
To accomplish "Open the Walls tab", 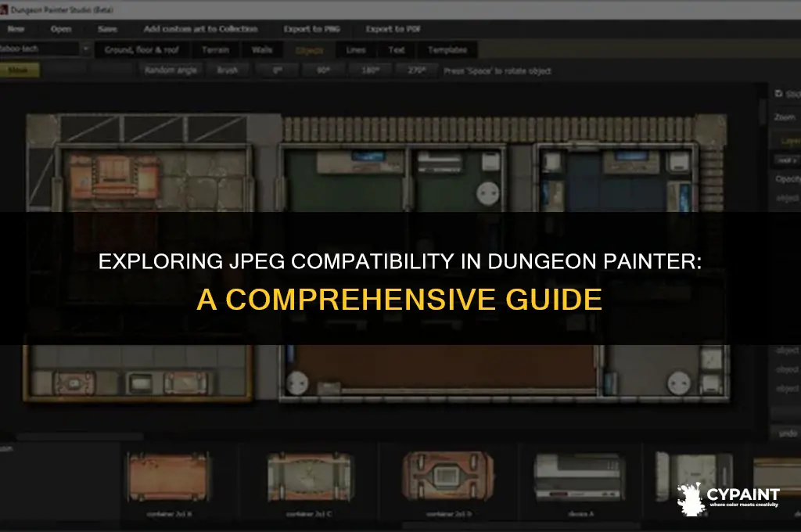I will (x=261, y=49).
